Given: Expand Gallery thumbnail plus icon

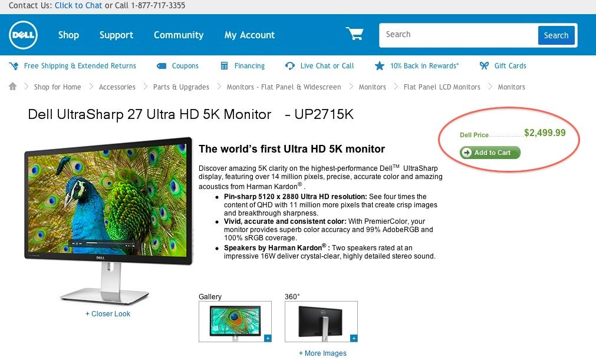Looking at the screenshot, I should tap(268, 338).
